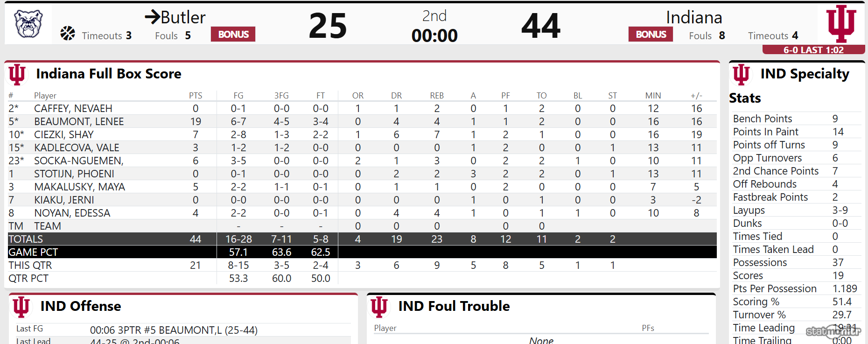
Task: Click the statmonitor watermark logo
Action: point(833,331)
